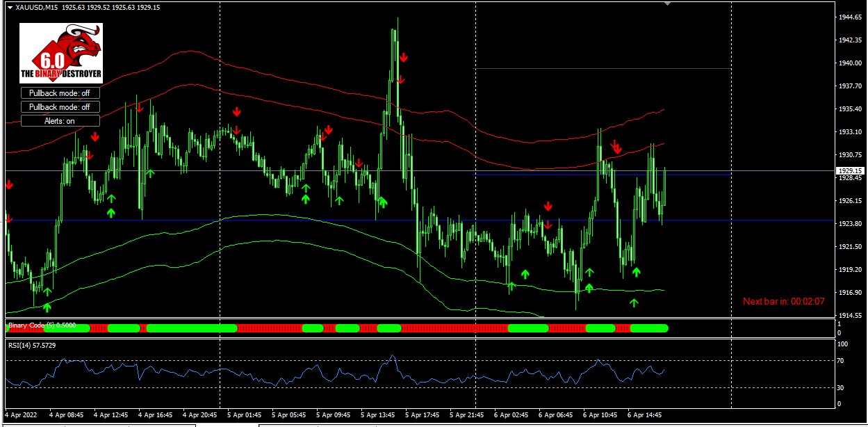Image resolution: width=868 pixels, height=427 pixels.
Task: Select the short gray horizontal line near 1939
Action: 603,69
